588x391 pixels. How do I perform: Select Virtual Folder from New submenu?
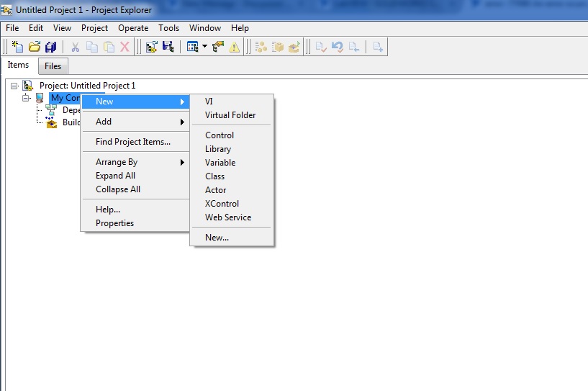tap(232, 115)
